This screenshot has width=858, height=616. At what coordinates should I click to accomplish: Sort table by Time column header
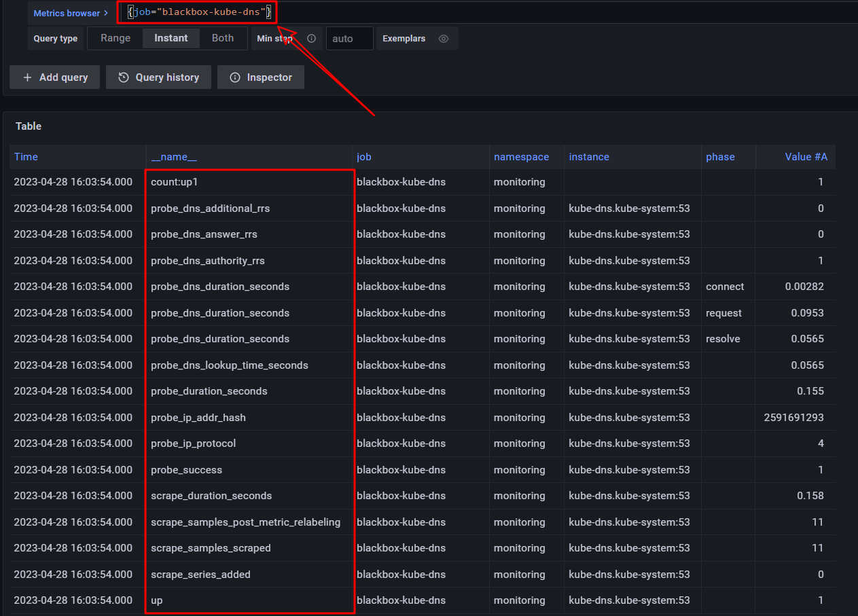click(x=26, y=157)
